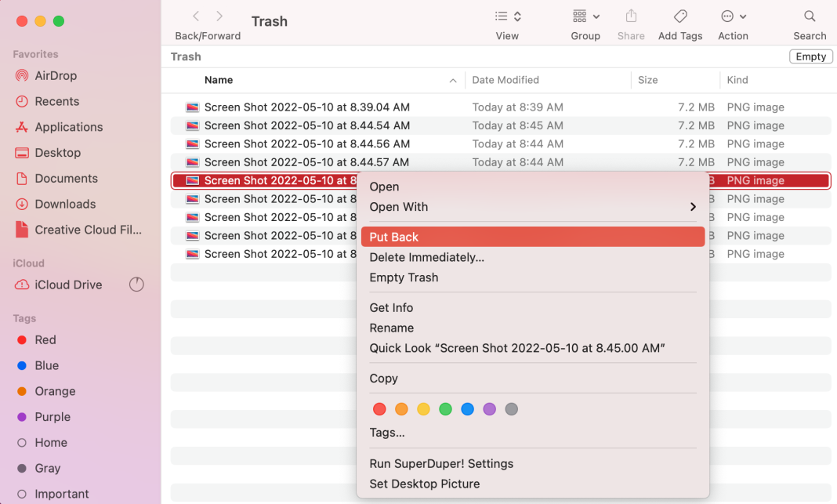Pick the green tag color swatch
Viewport: 837px width, 504px height.
445,408
